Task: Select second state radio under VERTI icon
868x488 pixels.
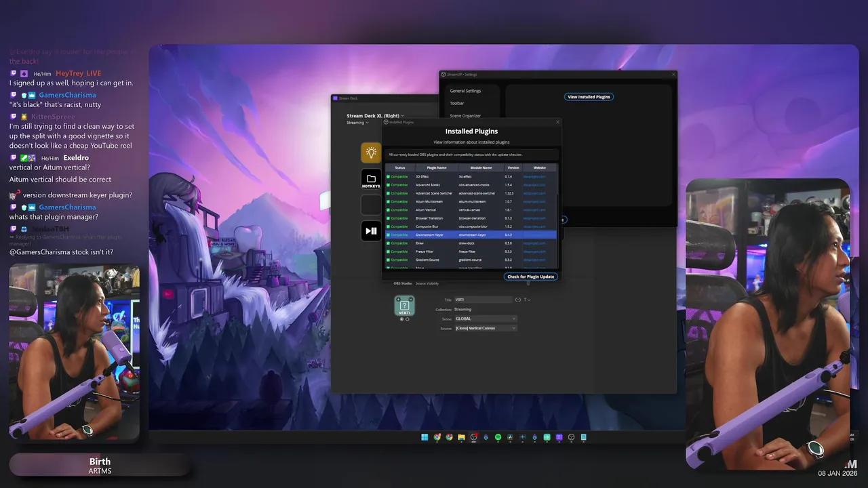Action: click(408, 319)
